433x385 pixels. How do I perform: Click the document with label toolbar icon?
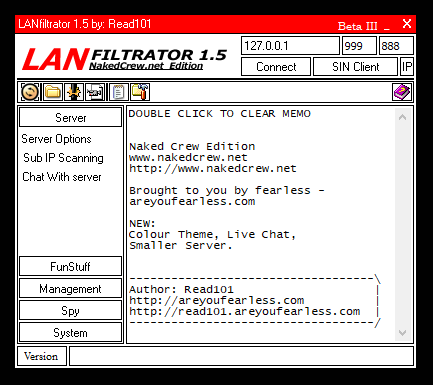pyautogui.click(x=95, y=92)
